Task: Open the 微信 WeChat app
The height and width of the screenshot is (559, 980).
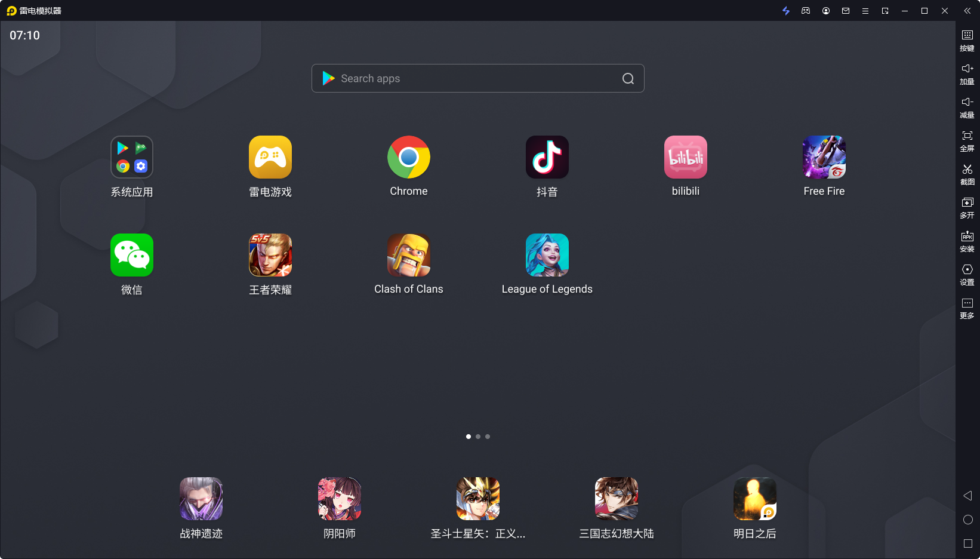Action: coord(132,255)
